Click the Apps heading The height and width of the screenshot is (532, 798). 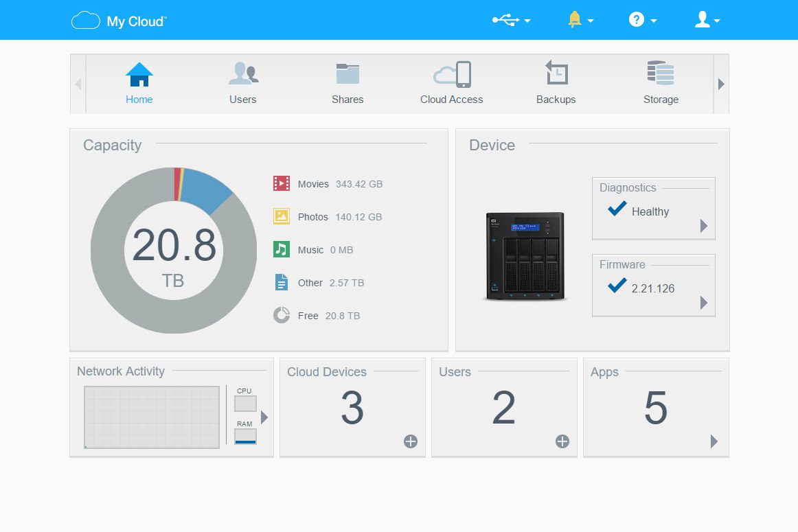604,372
